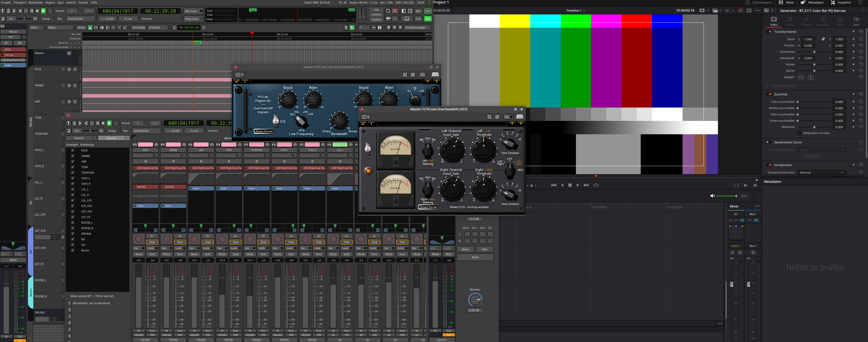Enable the Dynamischer Zoom switch
868x342 pixels.
[769, 142]
